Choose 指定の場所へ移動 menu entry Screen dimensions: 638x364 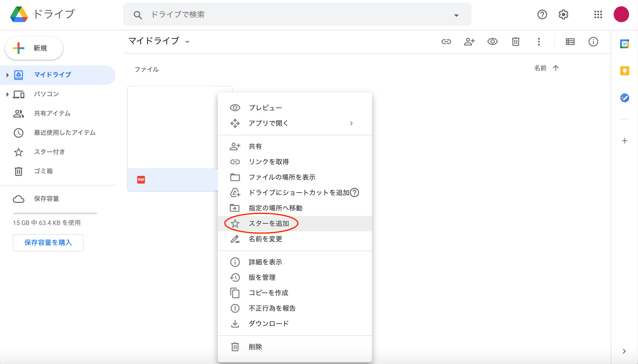coord(295,208)
